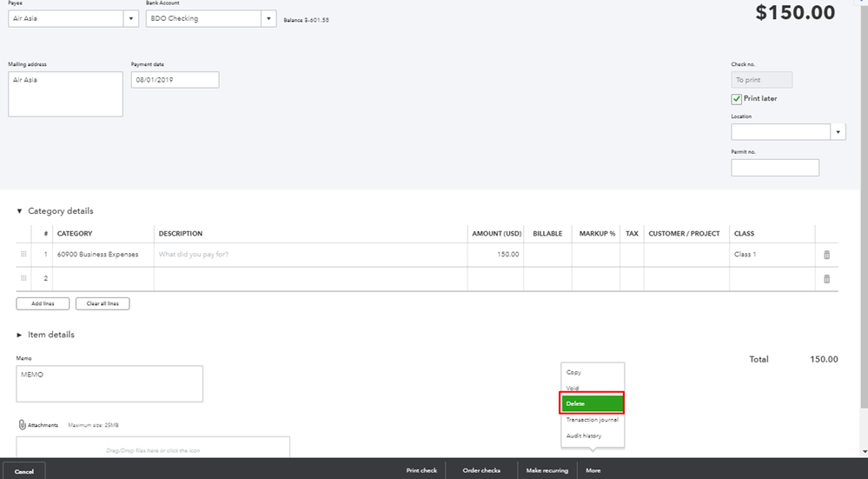Image resolution: width=868 pixels, height=479 pixels.
Task: Click Make recurring in the bottom bar
Action: tap(547, 470)
